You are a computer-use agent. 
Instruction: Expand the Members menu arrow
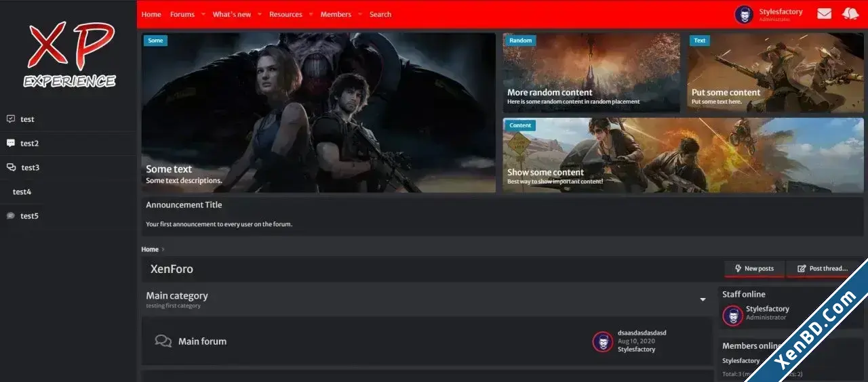(x=360, y=14)
